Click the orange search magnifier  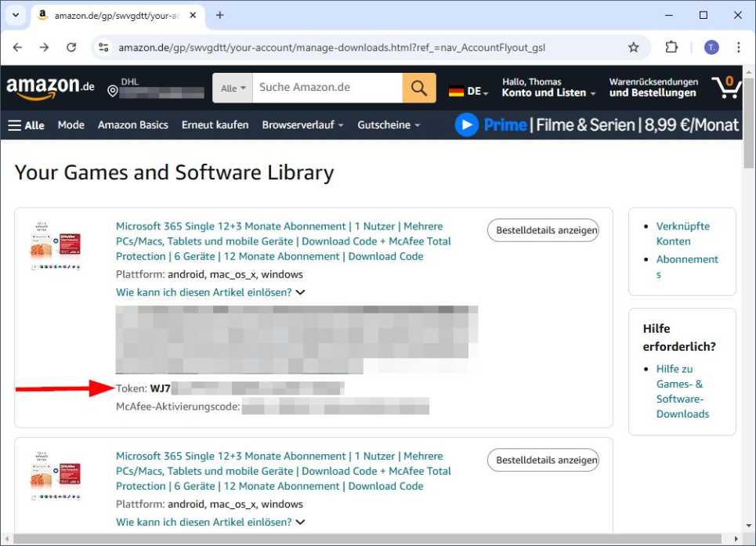pos(418,87)
